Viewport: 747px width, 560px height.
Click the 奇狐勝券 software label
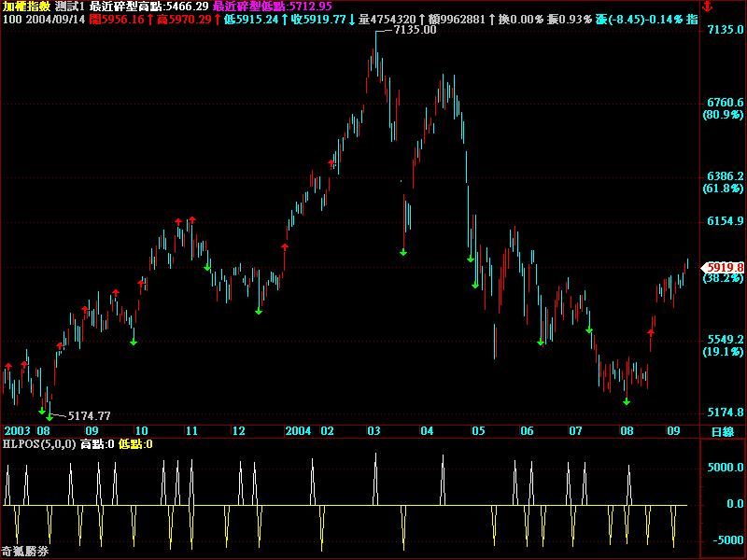[25, 552]
